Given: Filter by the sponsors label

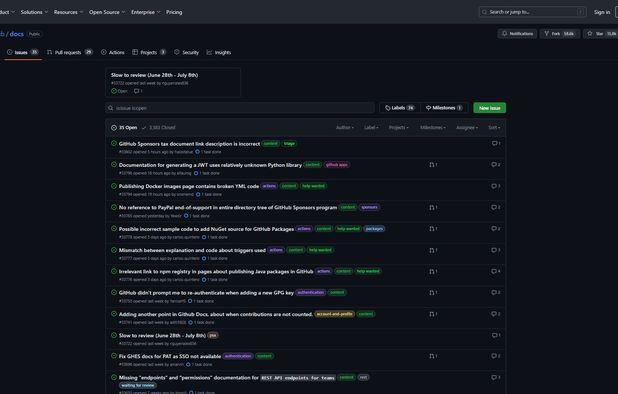Looking at the screenshot, I should [x=369, y=207].
